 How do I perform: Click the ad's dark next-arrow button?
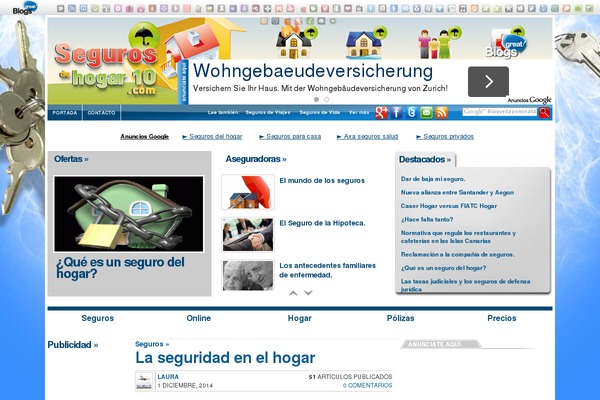tap(488, 82)
